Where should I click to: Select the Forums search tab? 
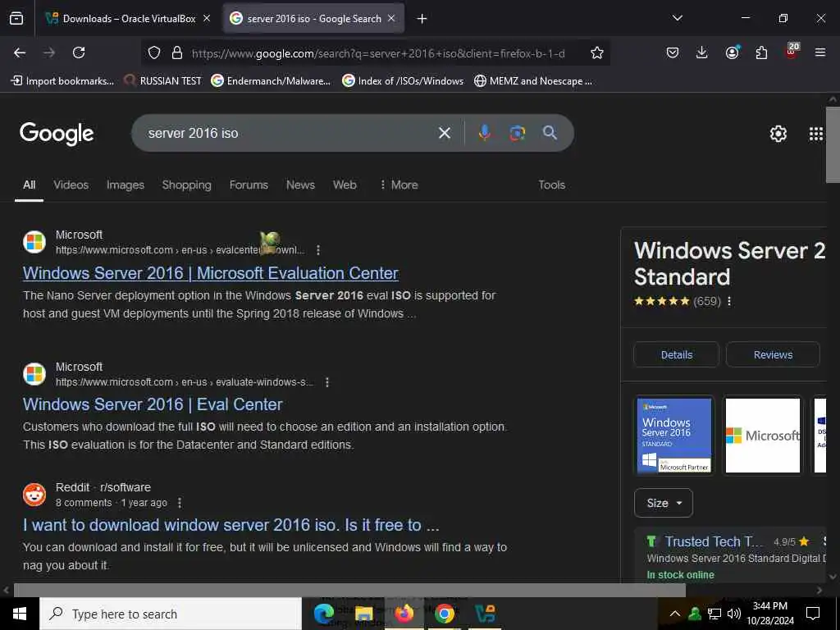click(x=249, y=185)
